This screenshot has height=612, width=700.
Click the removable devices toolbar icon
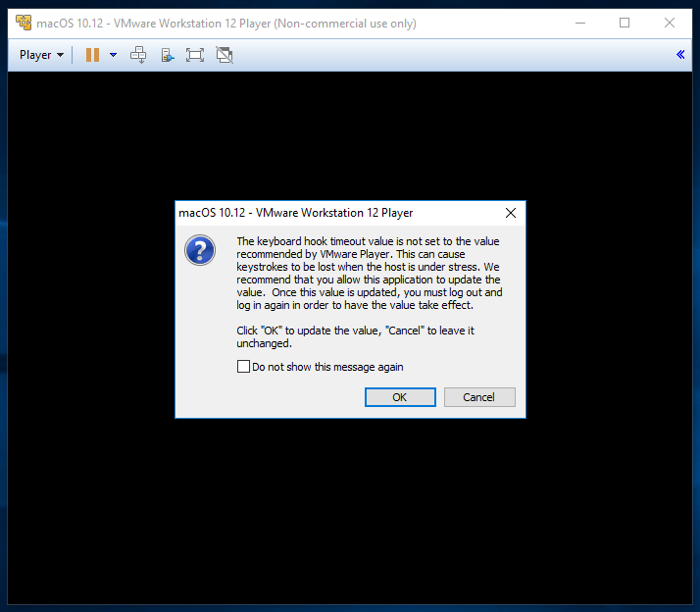(168, 55)
